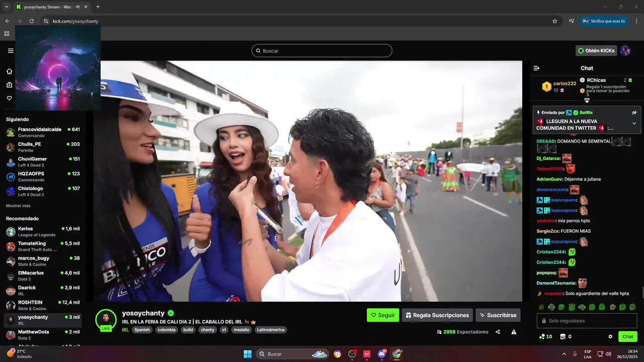The width and height of the screenshot is (644, 362).
Task: Send message with the green Chat button
Action: [x=627, y=336]
